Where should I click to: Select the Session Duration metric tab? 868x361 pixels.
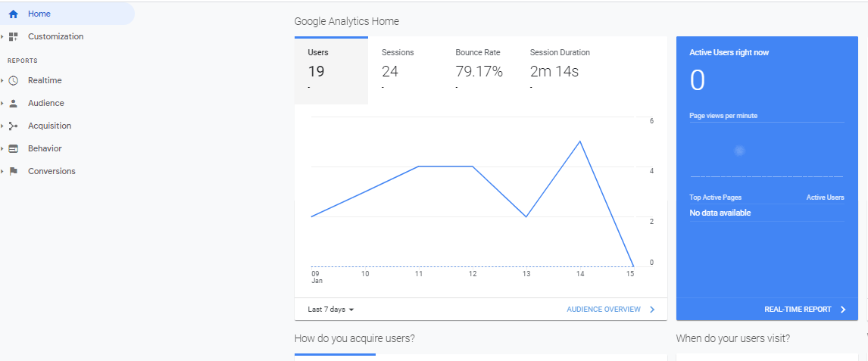click(559, 70)
